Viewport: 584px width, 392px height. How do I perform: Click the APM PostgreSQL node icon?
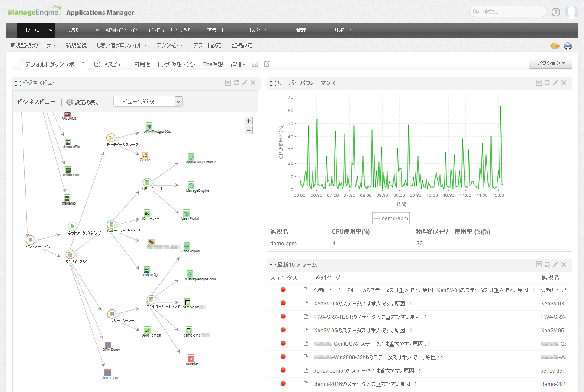(149, 126)
